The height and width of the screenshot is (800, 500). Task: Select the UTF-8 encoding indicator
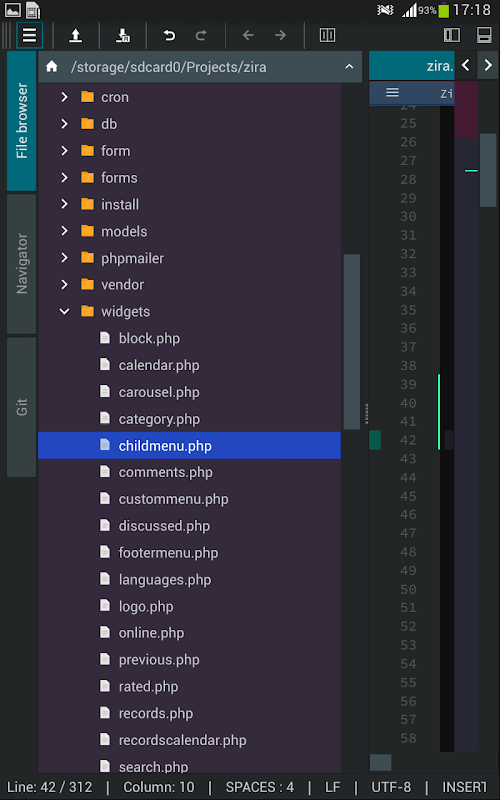(390, 787)
